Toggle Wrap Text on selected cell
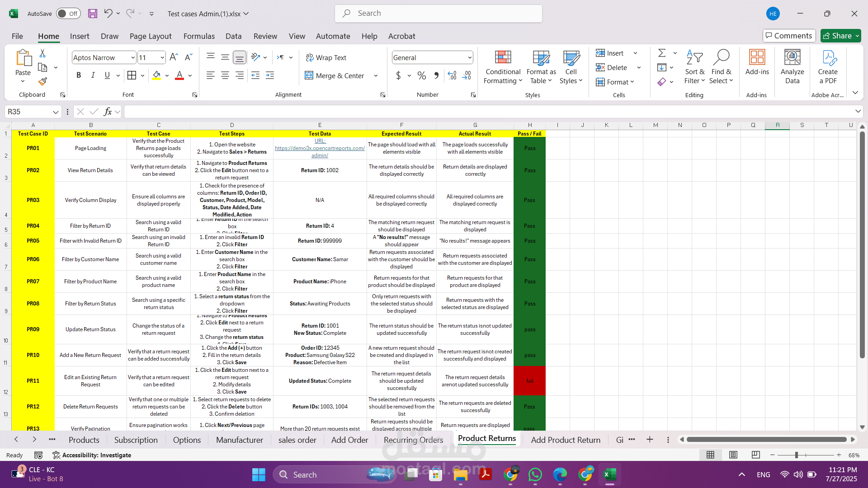The height and width of the screenshot is (488, 868). pyautogui.click(x=326, y=57)
